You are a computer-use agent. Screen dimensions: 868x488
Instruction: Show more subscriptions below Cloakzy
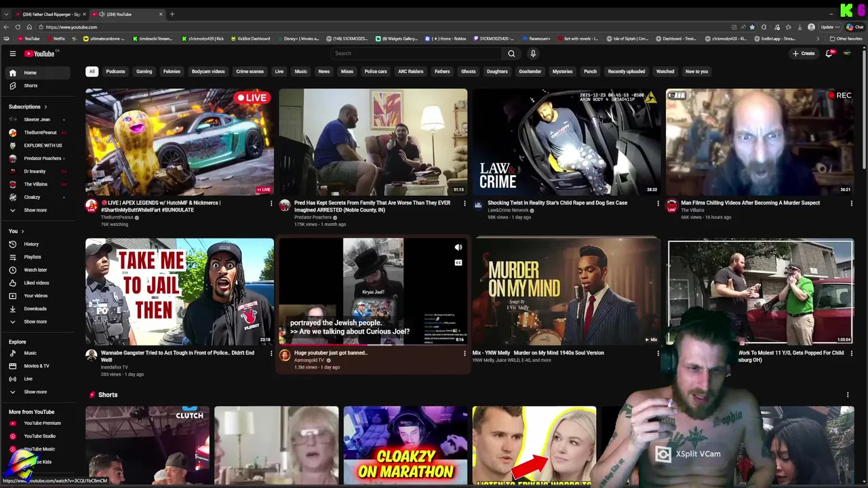37,210
